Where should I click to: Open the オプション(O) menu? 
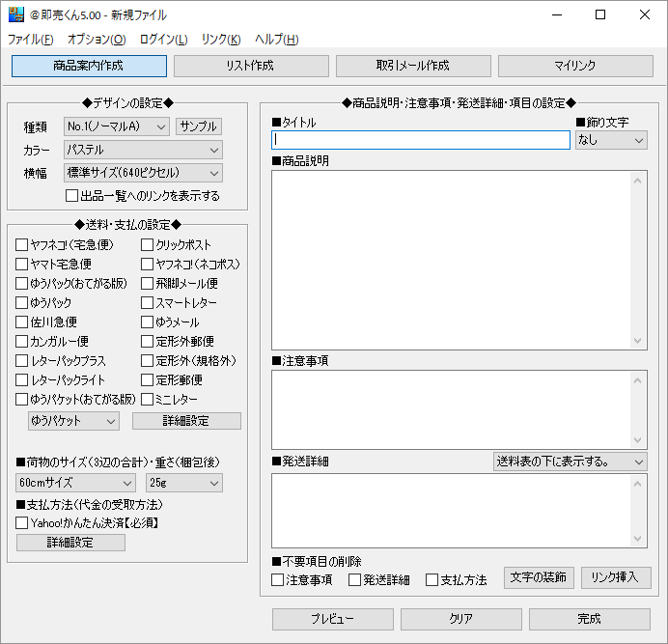[97, 40]
